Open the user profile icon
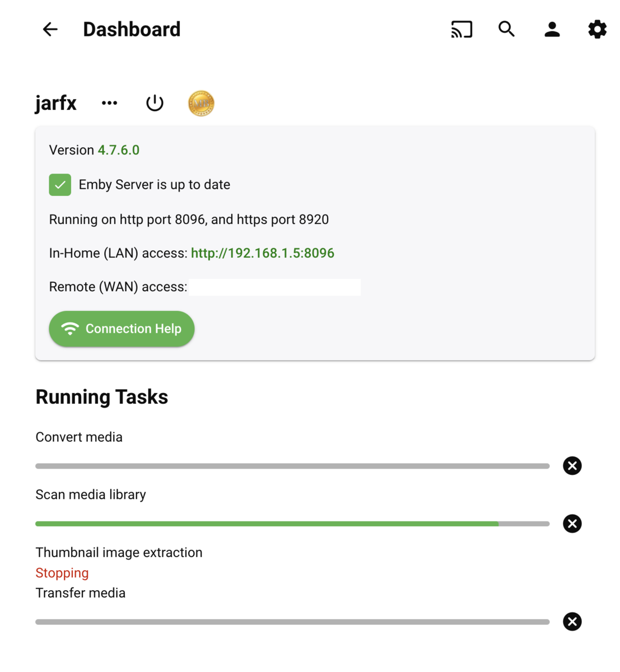620x672 pixels. click(x=552, y=29)
